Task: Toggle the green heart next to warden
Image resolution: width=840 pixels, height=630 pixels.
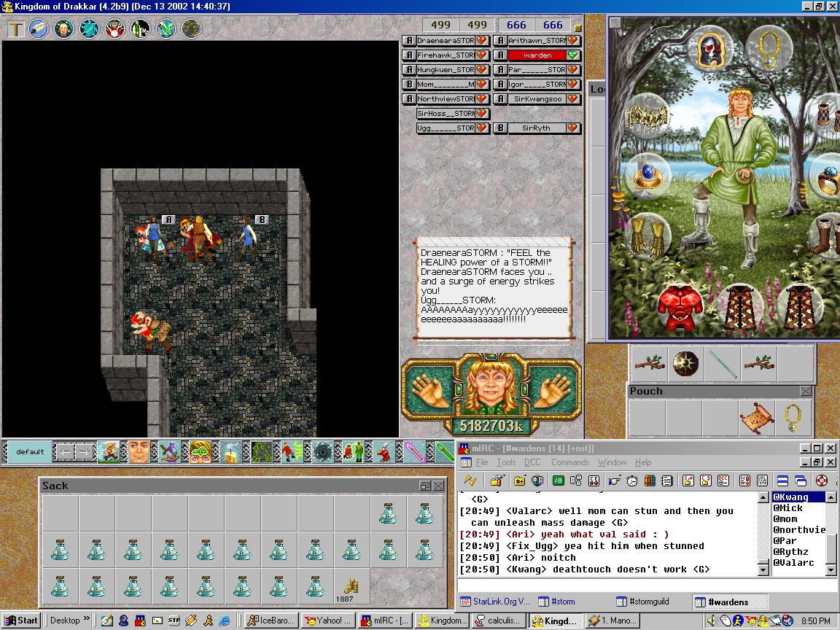Action: coord(573,55)
